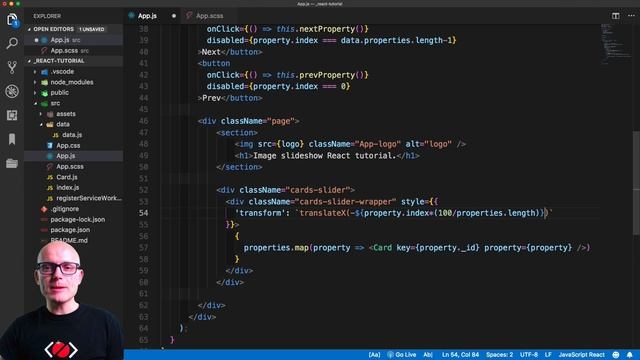
Task: Change file encoding UTF-8
Action: 529,355
